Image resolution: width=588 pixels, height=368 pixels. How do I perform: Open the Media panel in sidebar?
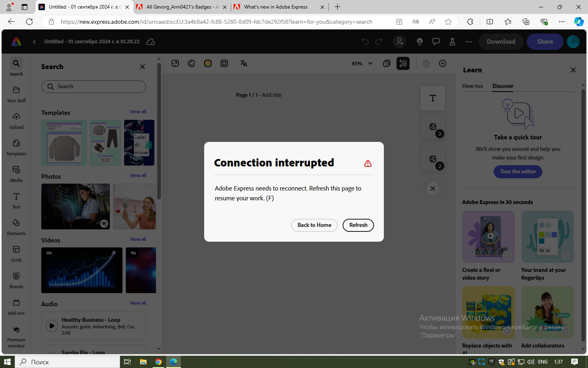[x=16, y=173]
